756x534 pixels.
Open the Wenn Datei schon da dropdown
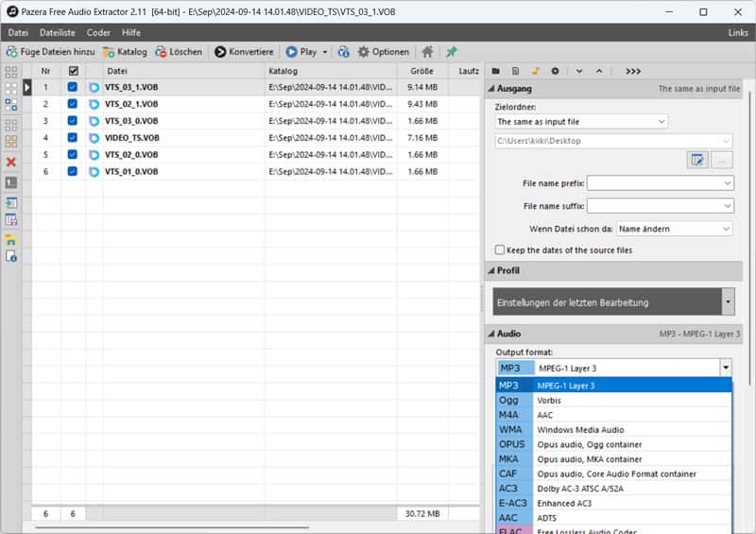675,229
